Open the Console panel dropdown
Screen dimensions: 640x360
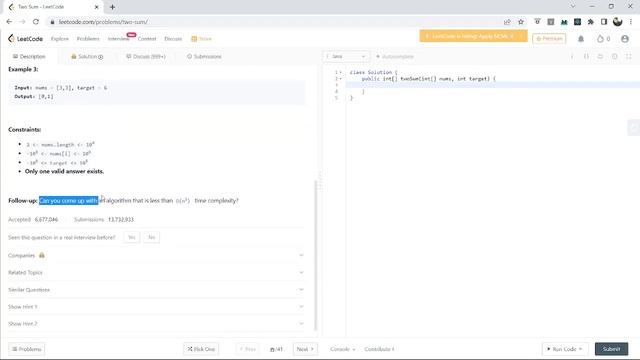pos(342,349)
